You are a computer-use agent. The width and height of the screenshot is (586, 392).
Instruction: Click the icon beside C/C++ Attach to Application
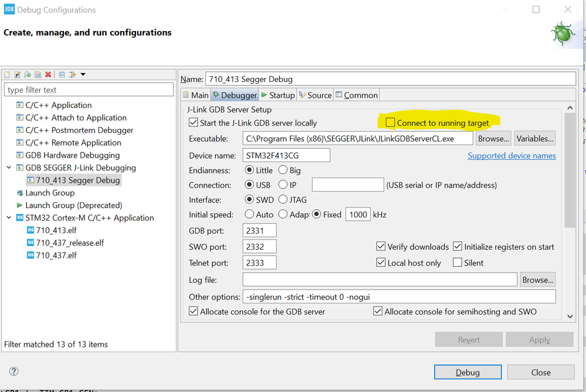(x=20, y=118)
